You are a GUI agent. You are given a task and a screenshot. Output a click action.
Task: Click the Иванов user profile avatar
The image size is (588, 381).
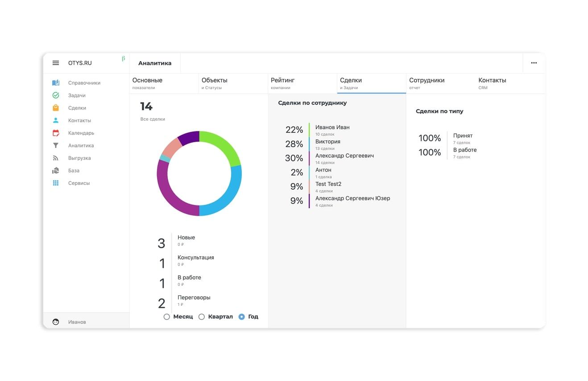pyautogui.click(x=56, y=322)
